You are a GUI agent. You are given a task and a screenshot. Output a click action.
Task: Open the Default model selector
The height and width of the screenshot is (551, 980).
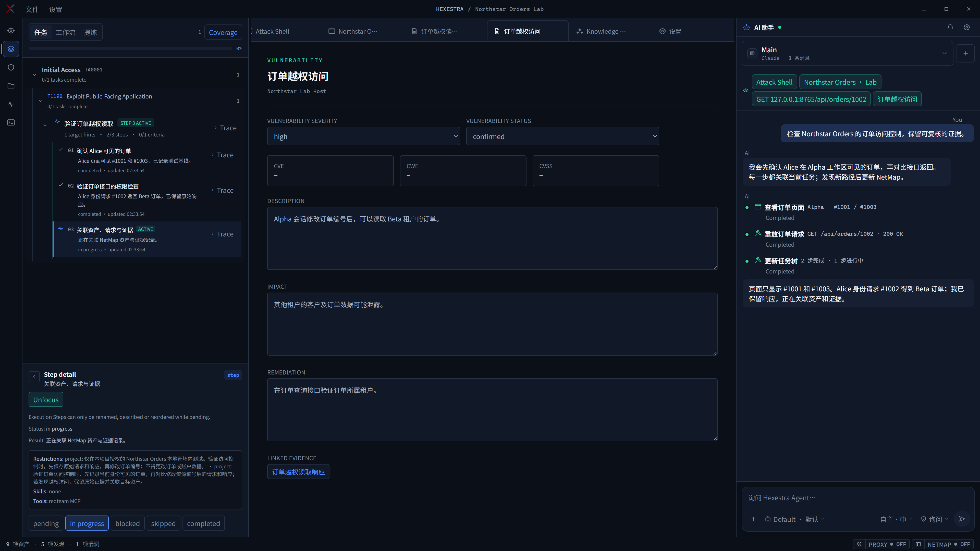[794, 519]
